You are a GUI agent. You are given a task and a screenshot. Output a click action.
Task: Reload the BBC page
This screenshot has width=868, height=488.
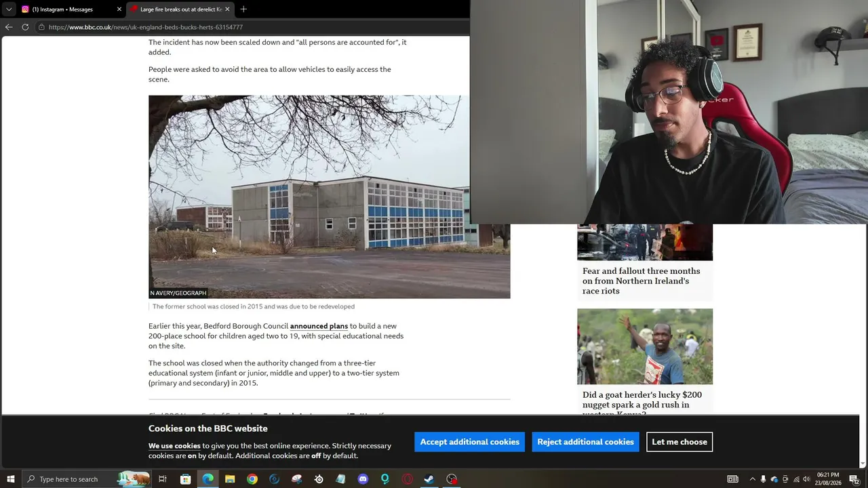point(25,27)
